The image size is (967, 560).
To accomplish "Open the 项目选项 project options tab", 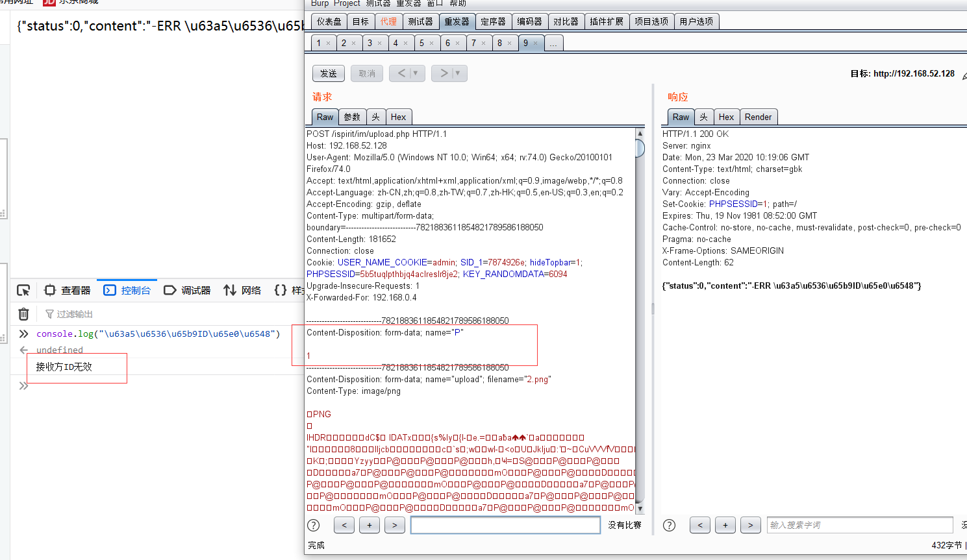I will pyautogui.click(x=651, y=21).
